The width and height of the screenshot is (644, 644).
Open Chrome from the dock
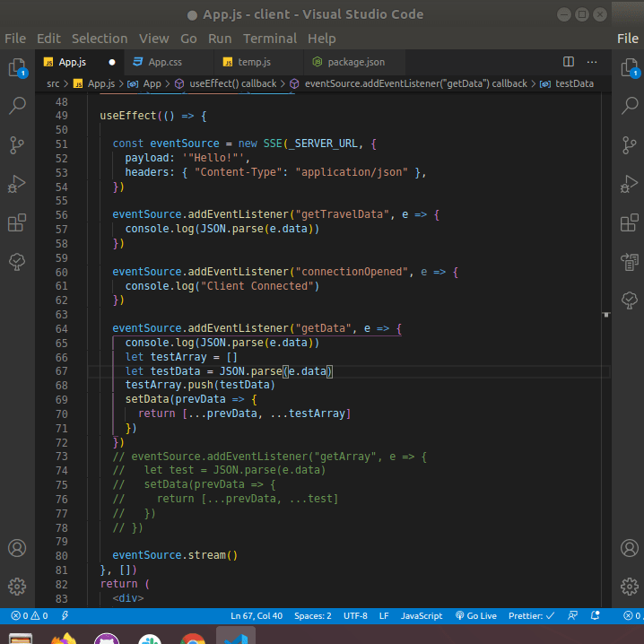[193, 639]
